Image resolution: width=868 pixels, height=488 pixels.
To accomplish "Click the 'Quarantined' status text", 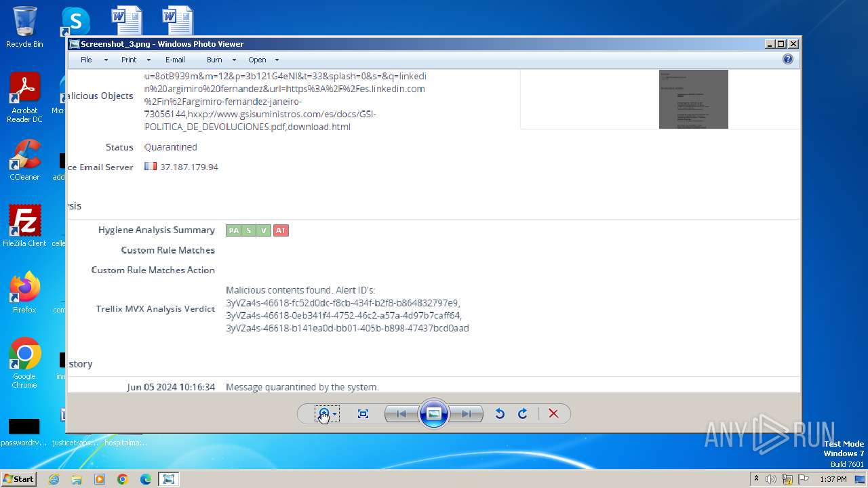I will click(170, 147).
